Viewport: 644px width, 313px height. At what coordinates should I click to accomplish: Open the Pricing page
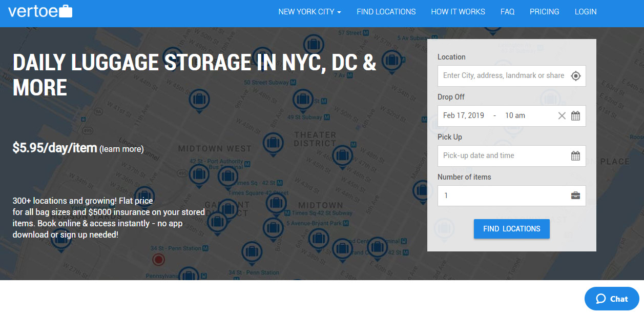(x=545, y=11)
